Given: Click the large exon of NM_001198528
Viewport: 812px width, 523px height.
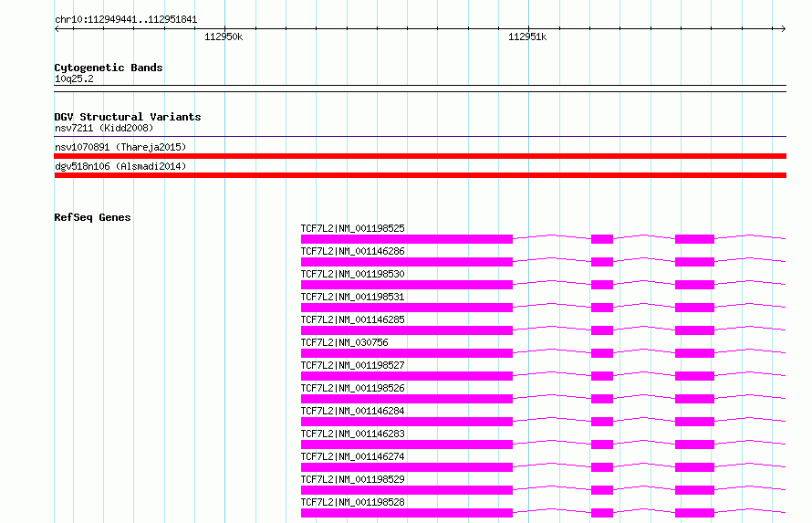Looking at the screenshot, I should coord(407,513).
